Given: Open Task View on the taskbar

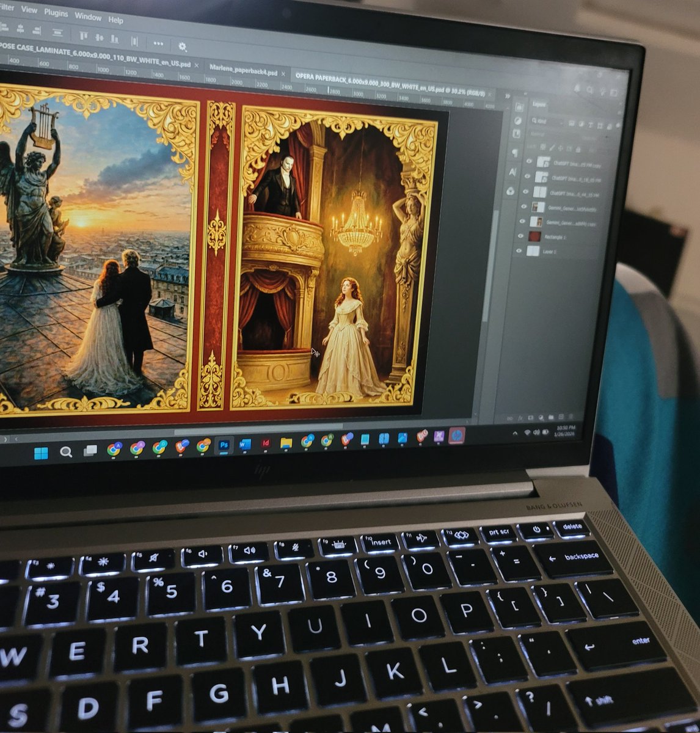Looking at the screenshot, I should [90, 451].
